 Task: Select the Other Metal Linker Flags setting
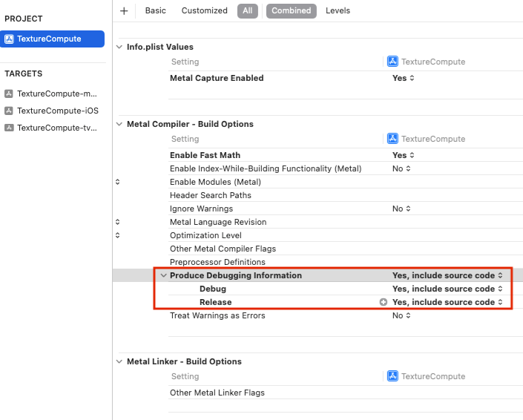coord(217,393)
